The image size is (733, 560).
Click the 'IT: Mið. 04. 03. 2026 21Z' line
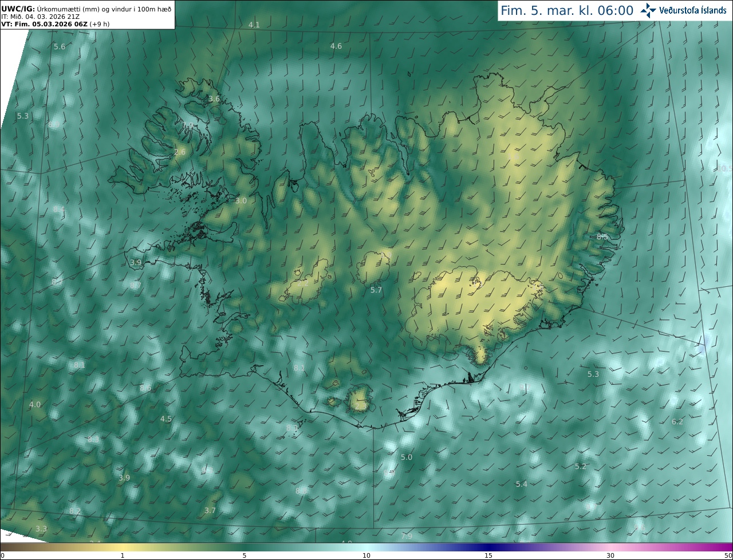(40, 17)
